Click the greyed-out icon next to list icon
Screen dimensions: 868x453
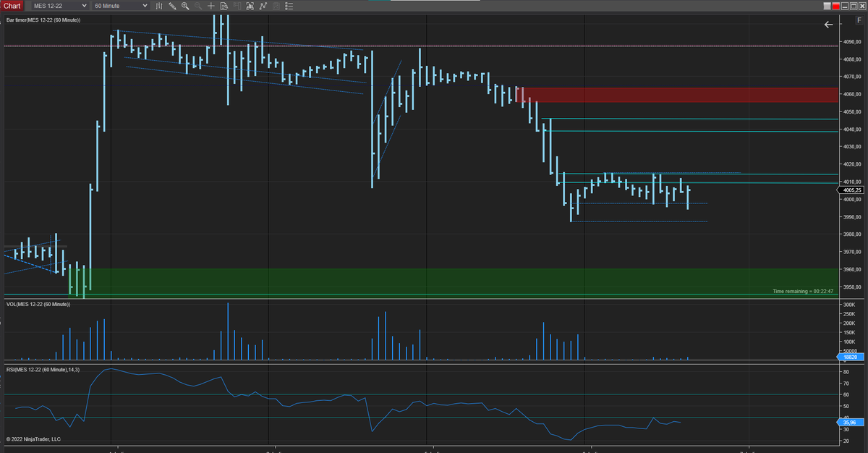276,6
